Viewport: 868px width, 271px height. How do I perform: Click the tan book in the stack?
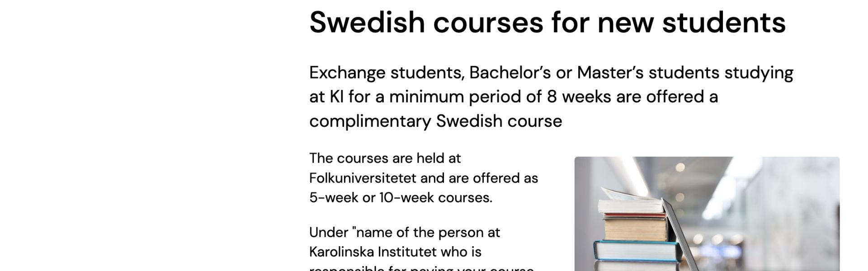pos(635,229)
